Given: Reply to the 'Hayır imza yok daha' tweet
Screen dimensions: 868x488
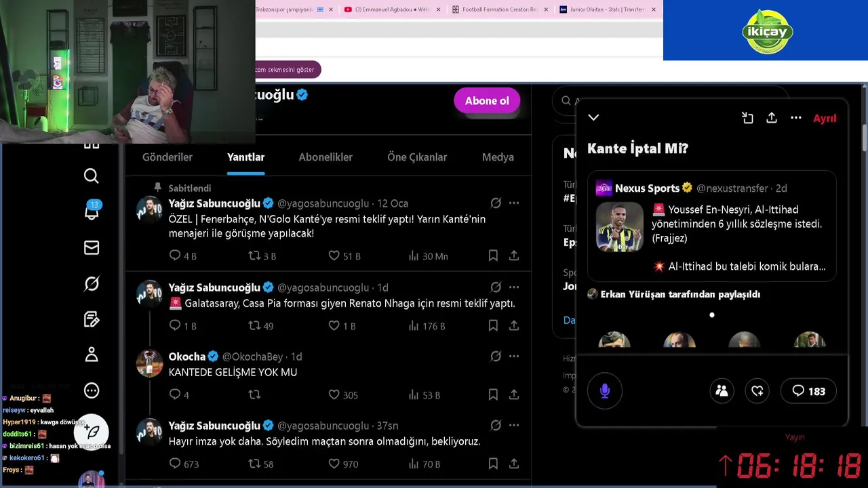Looking at the screenshot, I should click(175, 464).
